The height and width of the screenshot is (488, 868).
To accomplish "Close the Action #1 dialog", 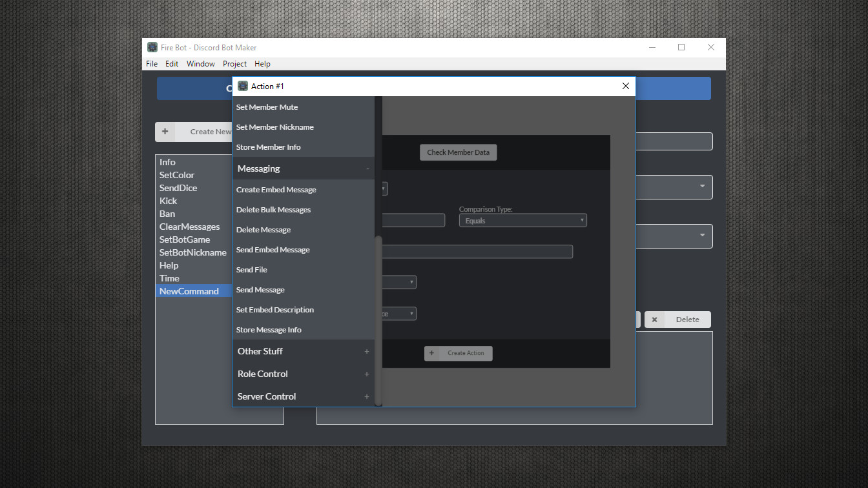I will pos(625,86).
